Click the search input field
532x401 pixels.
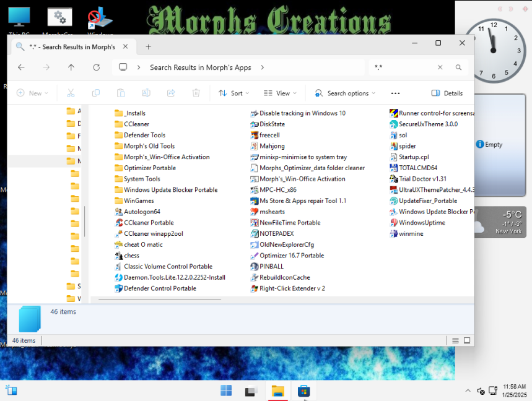coord(404,67)
